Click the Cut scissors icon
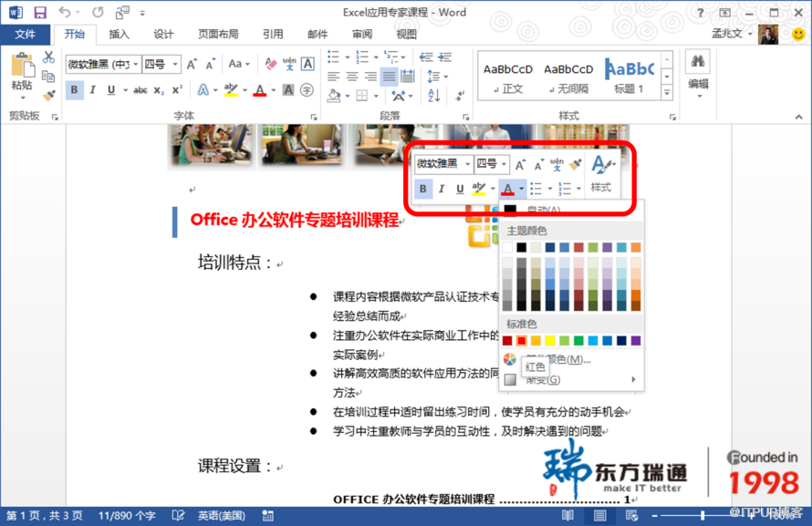 click(48, 58)
